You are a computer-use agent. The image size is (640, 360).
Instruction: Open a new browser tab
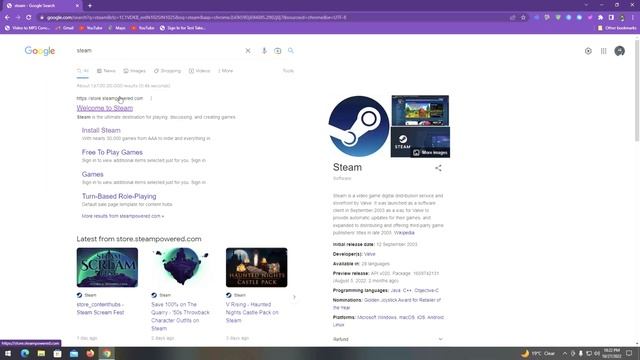pyautogui.click(x=90, y=6)
